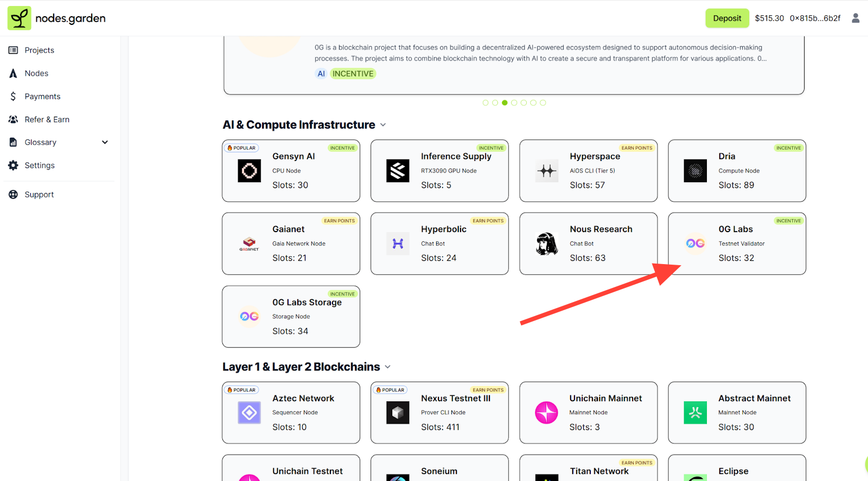Click the Support lifebuoy icon
This screenshot has width=868, height=481.
coord(13,194)
